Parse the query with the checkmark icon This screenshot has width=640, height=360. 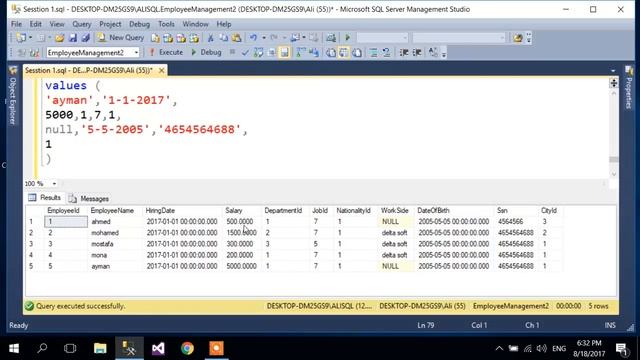[245, 53]
